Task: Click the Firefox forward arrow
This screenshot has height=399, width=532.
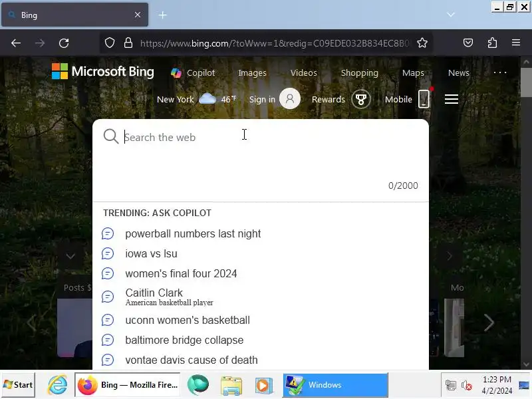Action: 40,43
